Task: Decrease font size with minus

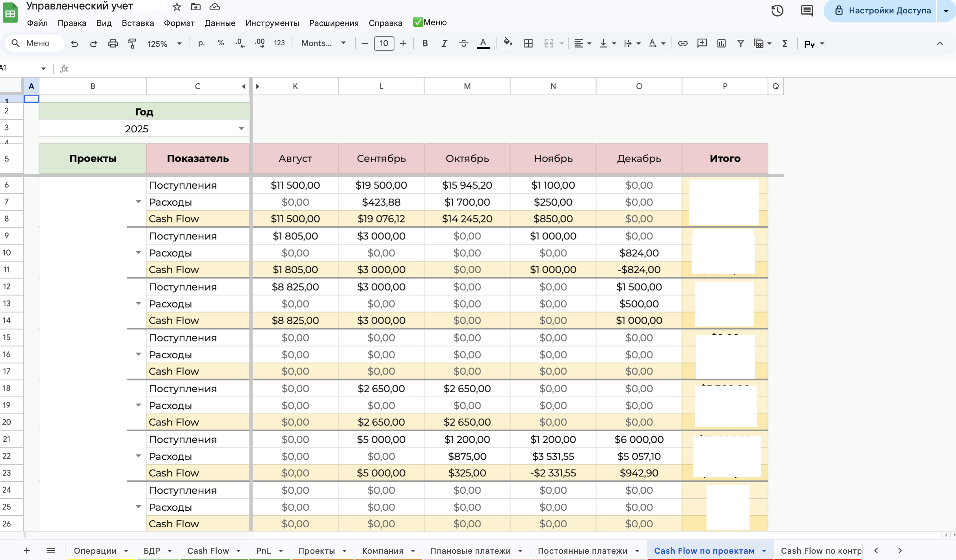Action: point(365,43)
